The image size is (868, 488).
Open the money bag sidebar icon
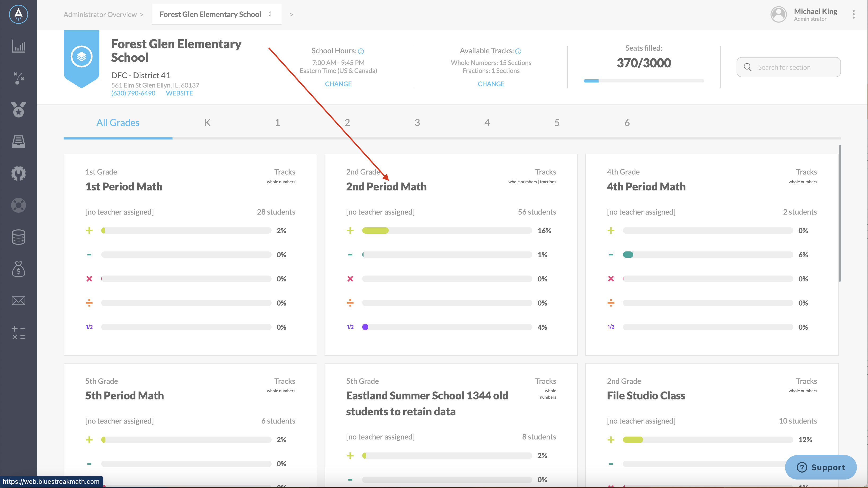click(19, 269)
